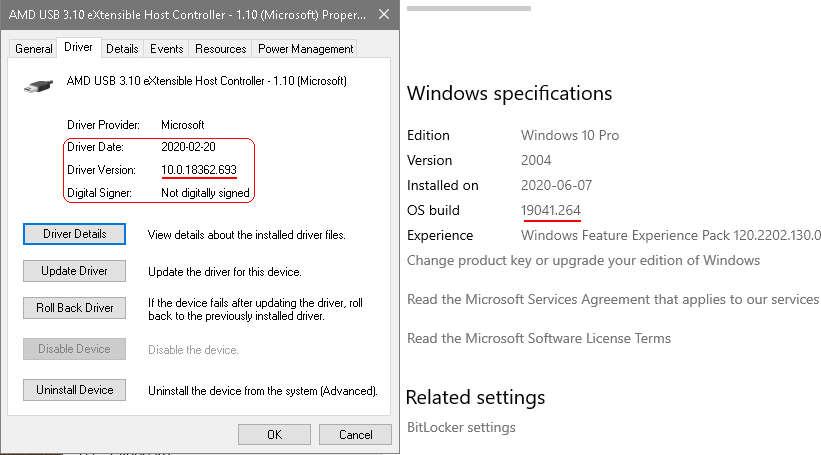This screenshot has width=821, height=455.
Task: Click the Update Driver button
Action: tap(74, 271)
